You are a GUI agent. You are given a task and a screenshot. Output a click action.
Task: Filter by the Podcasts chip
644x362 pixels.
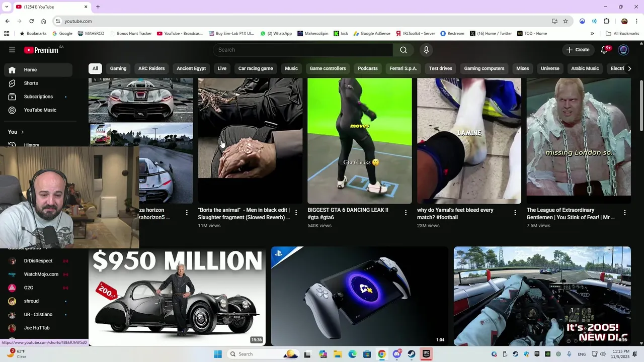pos(368,68)
